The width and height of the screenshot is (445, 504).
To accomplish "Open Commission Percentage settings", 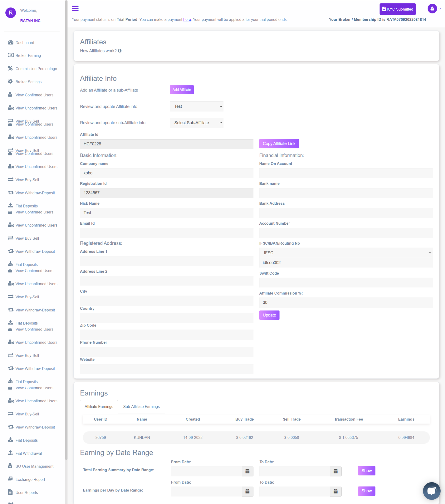I will coord(36,69).
